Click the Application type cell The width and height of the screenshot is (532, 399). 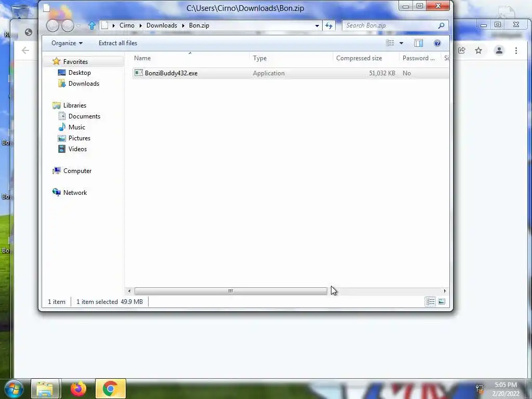tap(269, 73)
